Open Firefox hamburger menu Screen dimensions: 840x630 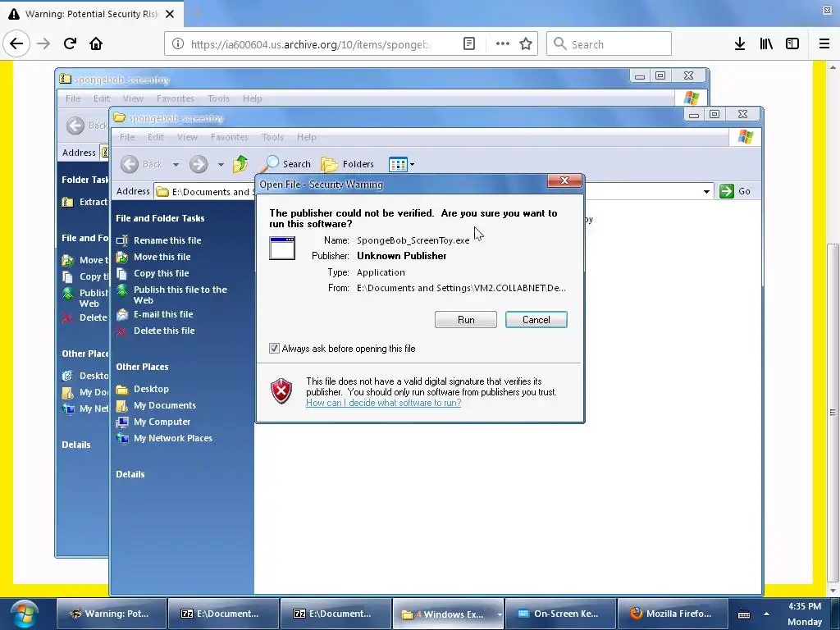click(x=824, y=44)
